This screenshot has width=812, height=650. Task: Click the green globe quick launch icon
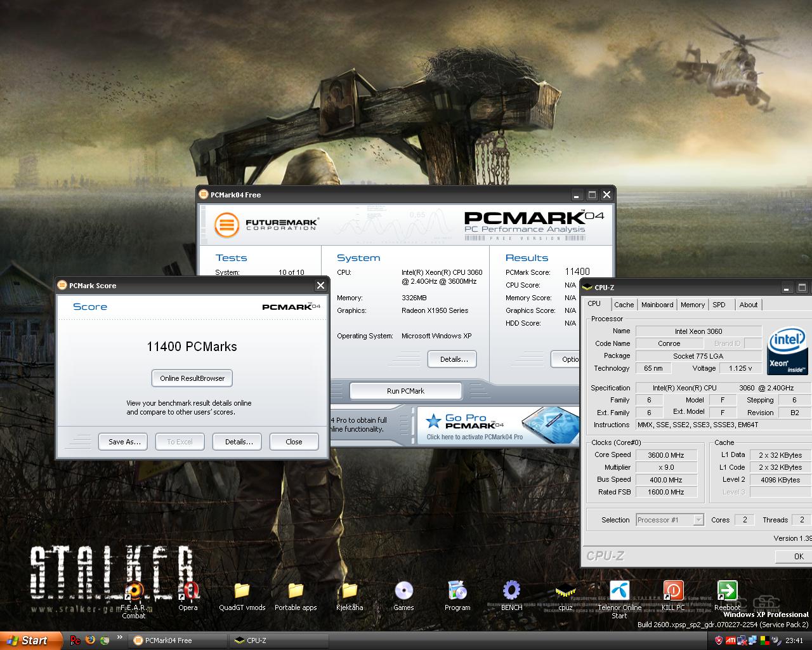(105, 640)
